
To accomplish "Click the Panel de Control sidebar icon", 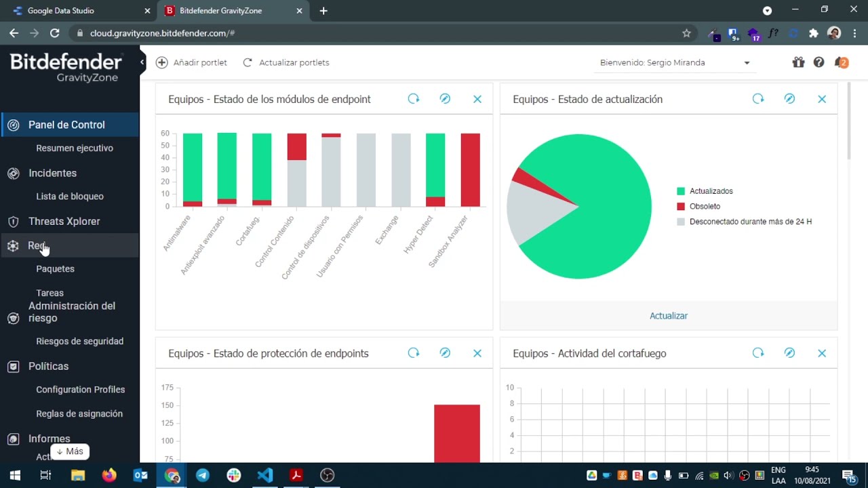I will [x=13, y=125].
